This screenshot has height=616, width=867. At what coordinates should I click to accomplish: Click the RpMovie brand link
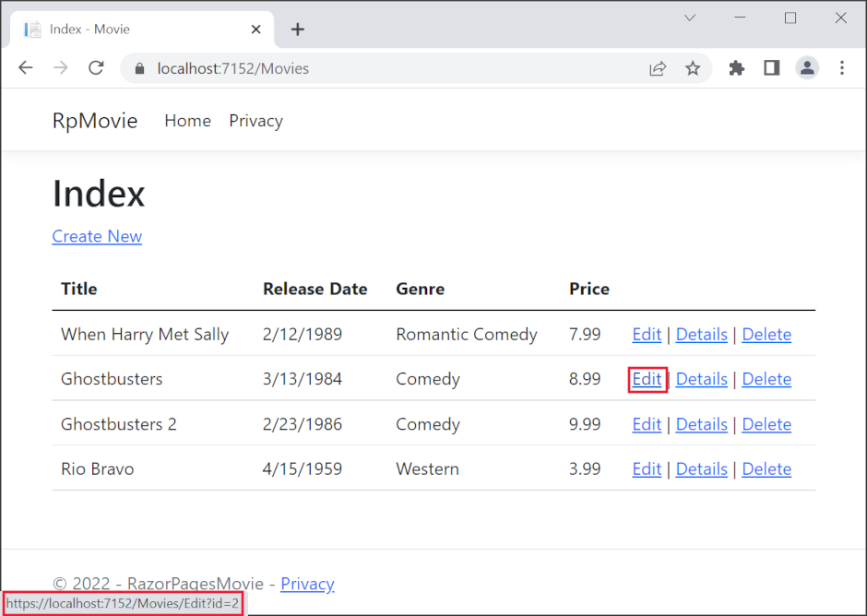click(x=95, y=120)
